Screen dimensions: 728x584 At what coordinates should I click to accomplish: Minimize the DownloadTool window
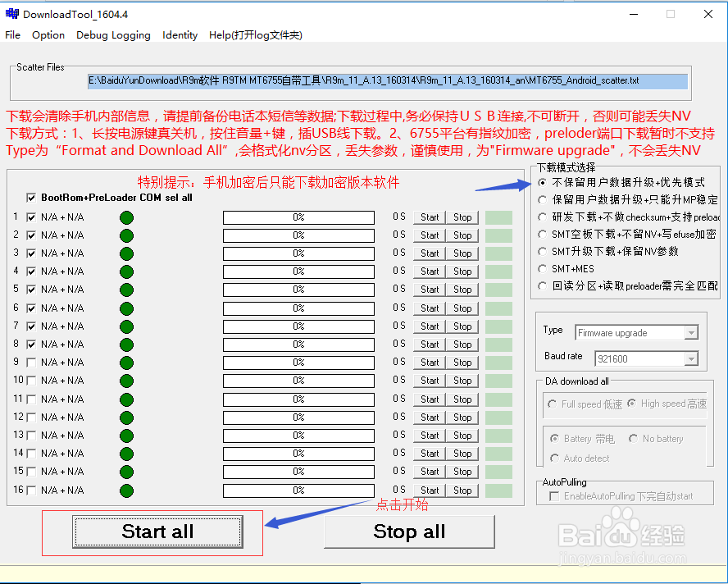click(x=634, y=14)
